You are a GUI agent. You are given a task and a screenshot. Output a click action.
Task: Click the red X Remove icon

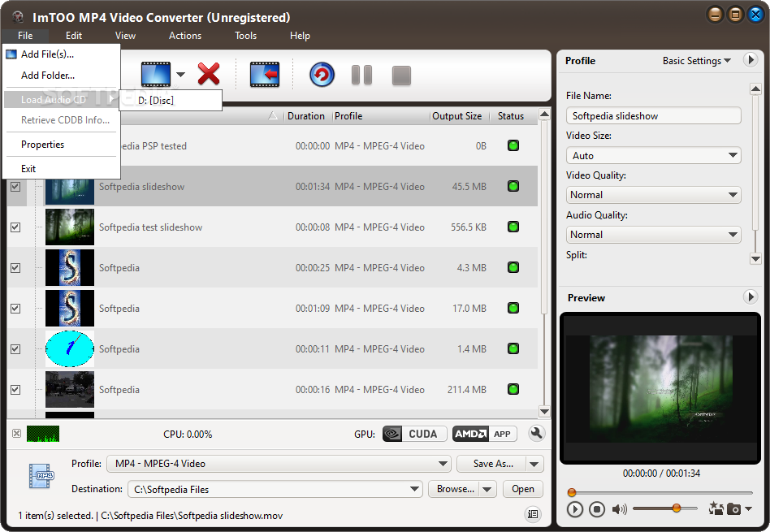(x=209, y=74)
